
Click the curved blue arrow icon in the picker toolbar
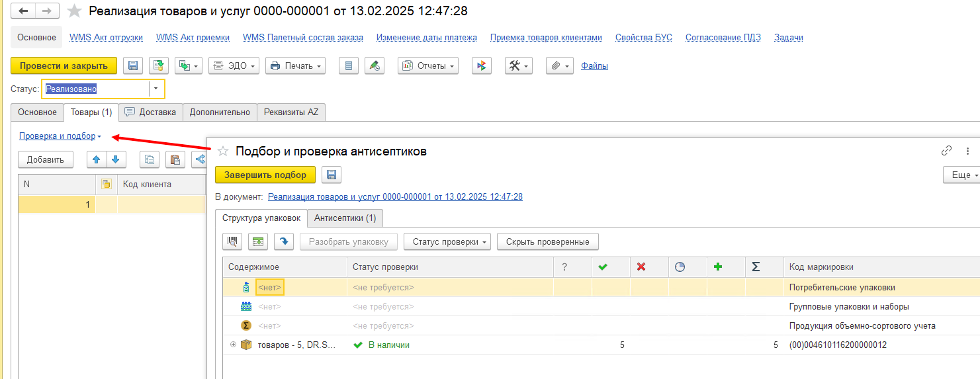click(x=283, y=242)
